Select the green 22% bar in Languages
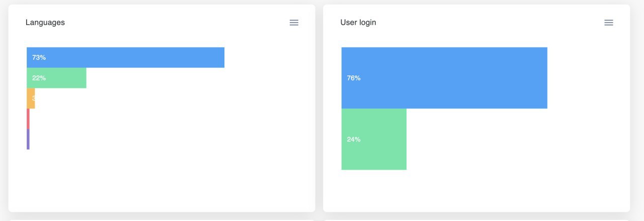 tap(56, 78)
